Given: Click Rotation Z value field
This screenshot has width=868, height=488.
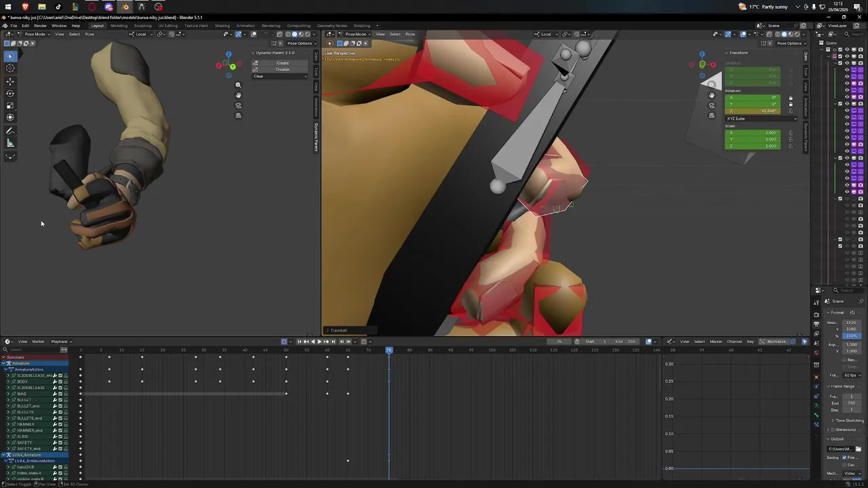Looking at the screenshot, I should tap(753, 110).
